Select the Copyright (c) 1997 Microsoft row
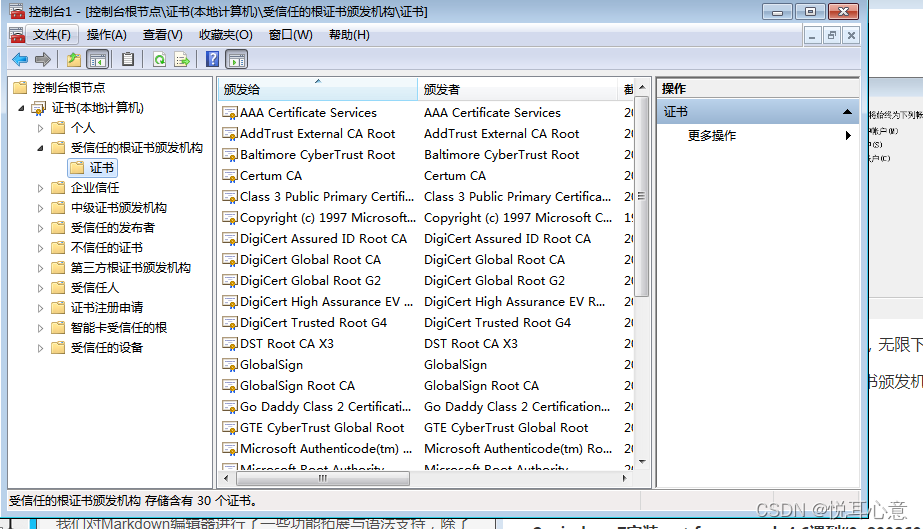The height and width of the screenshot is (529, 923). 328,218
